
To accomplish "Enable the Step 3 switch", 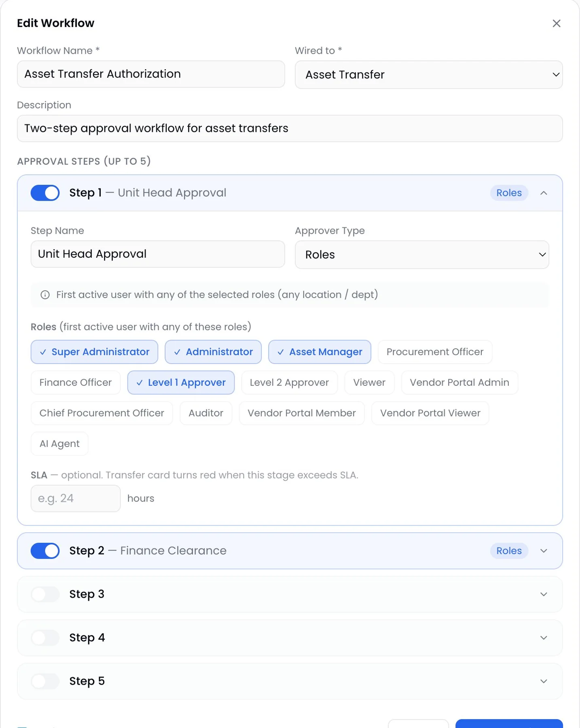I will [45, 594].
